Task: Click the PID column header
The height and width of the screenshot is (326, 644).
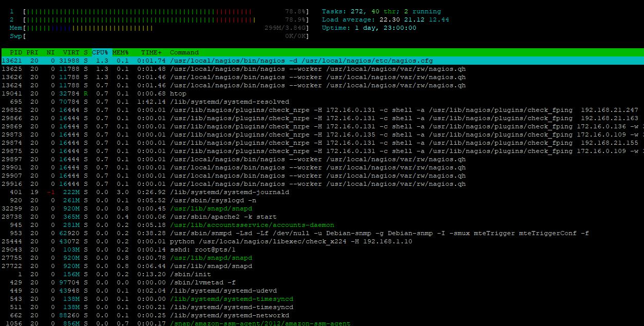Action: 16,52
